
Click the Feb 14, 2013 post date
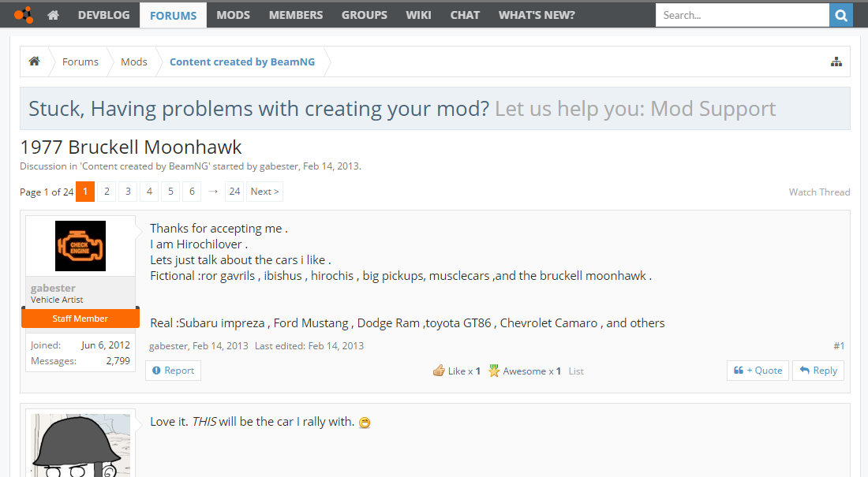(220, 346)
